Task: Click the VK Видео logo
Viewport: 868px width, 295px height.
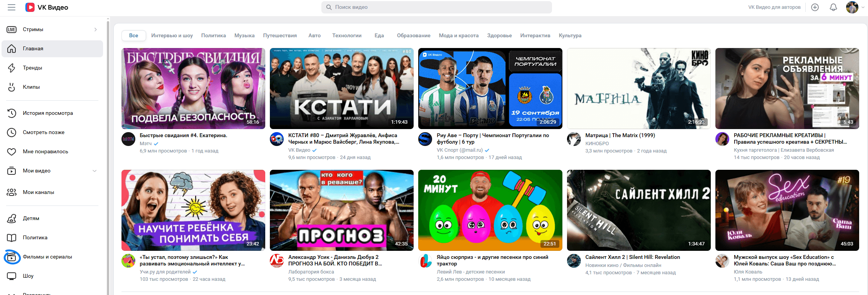Action: [47, 7]
